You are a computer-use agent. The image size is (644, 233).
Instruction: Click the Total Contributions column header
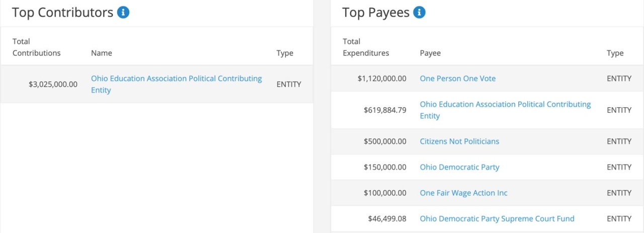pos(37,47)
